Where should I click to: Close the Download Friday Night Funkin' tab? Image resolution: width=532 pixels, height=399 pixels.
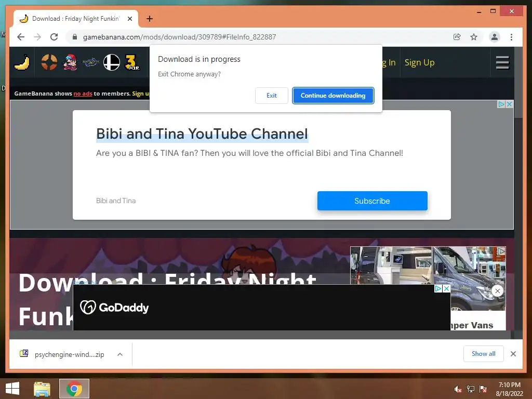(x=130, y=19)
